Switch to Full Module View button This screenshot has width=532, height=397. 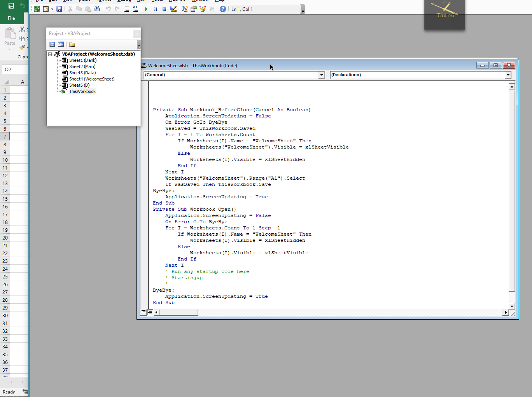click(x=150, y=312)
